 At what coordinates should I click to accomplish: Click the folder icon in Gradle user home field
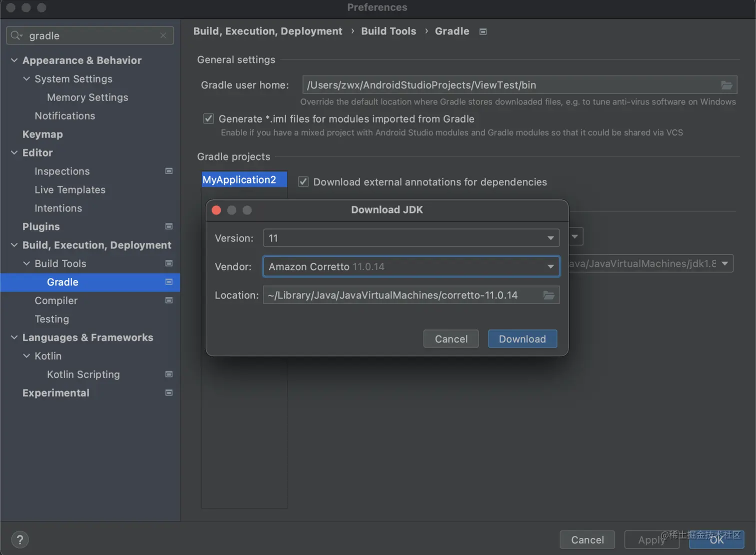[726, 85]
